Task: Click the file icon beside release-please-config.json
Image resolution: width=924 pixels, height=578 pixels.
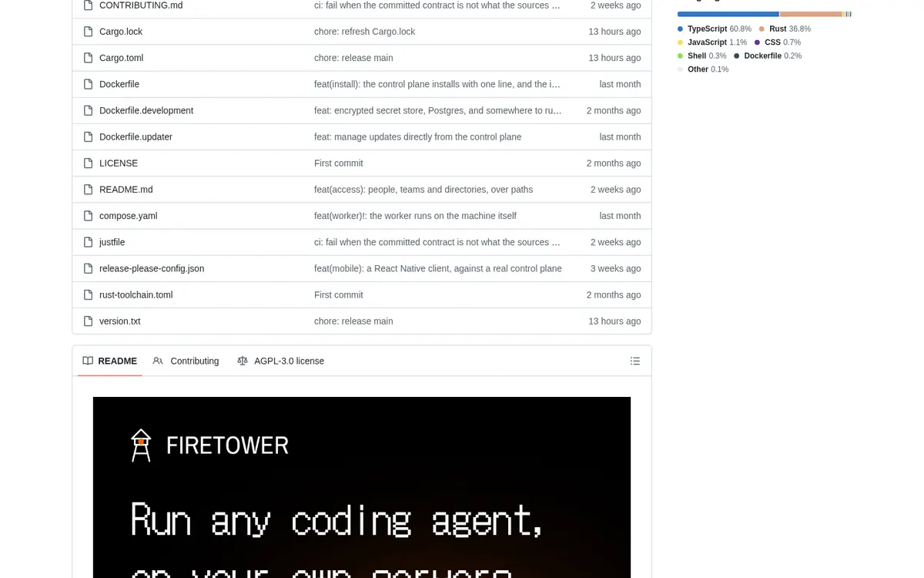Action: click(89, 268)
